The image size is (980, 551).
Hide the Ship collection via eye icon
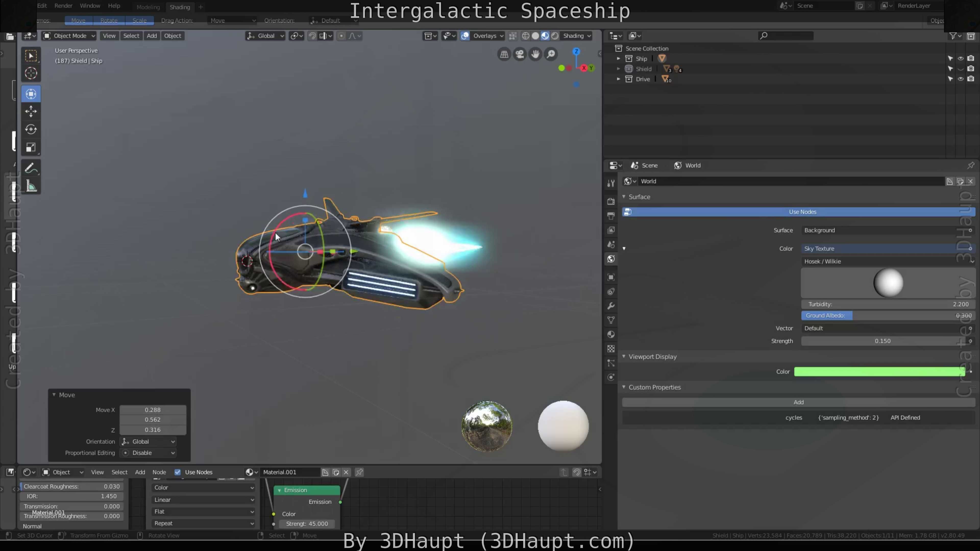click(960, 59)
